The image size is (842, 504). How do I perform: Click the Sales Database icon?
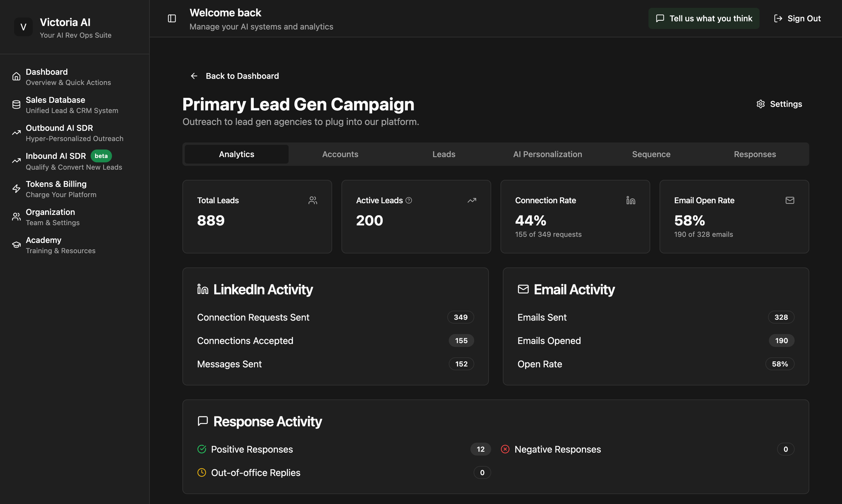click(x=16, y=105)
